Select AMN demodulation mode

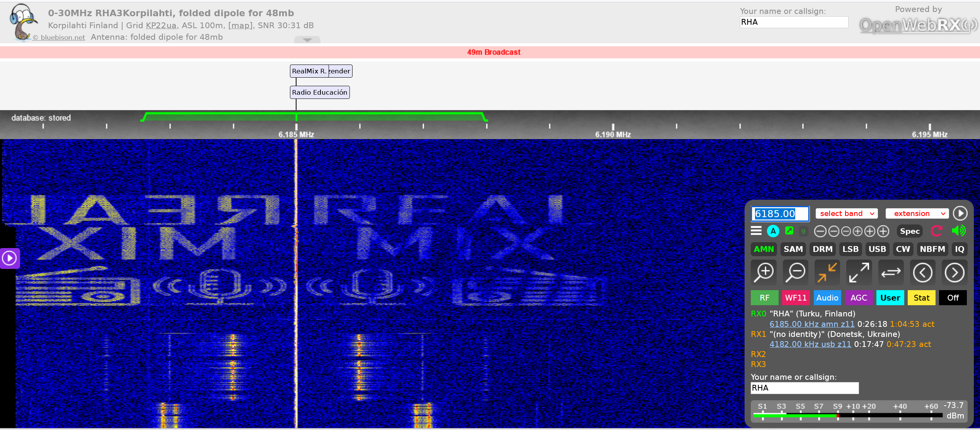pos(764,249)
